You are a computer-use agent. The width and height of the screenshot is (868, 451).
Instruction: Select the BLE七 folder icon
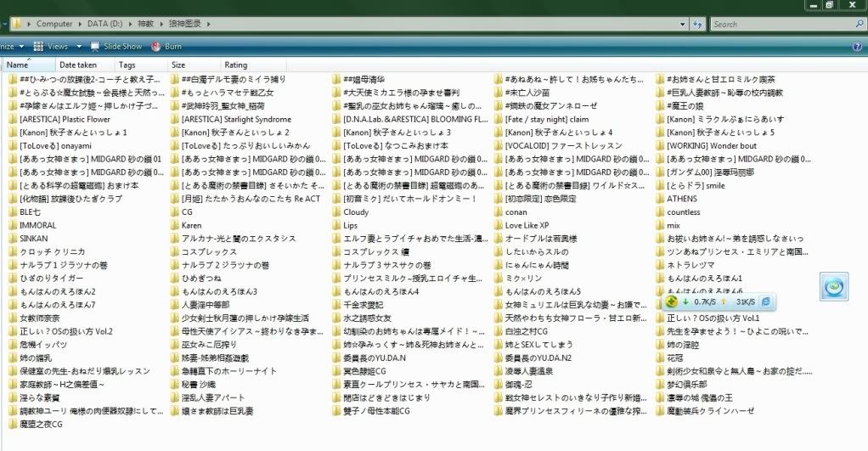tap(13, 212)
